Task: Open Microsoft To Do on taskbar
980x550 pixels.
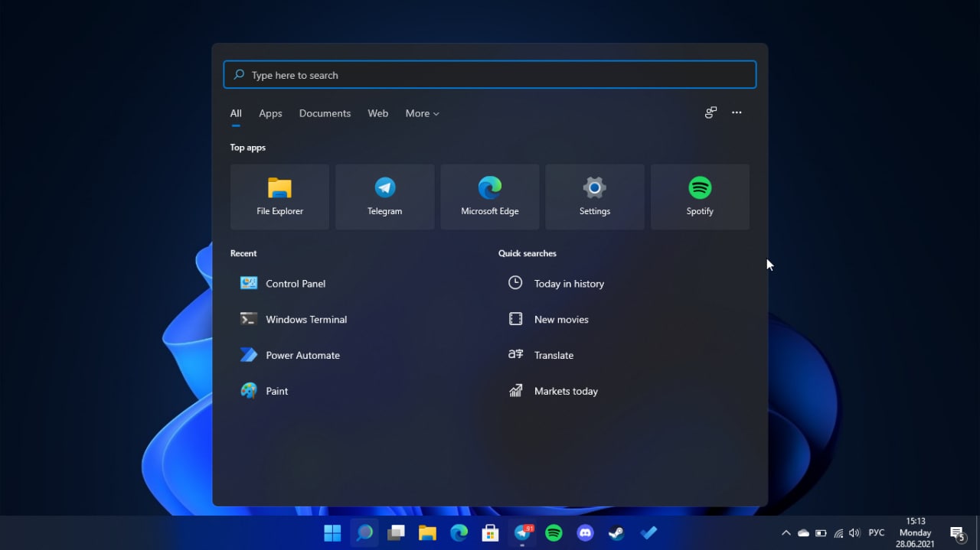Action: (x=648, y=533)
